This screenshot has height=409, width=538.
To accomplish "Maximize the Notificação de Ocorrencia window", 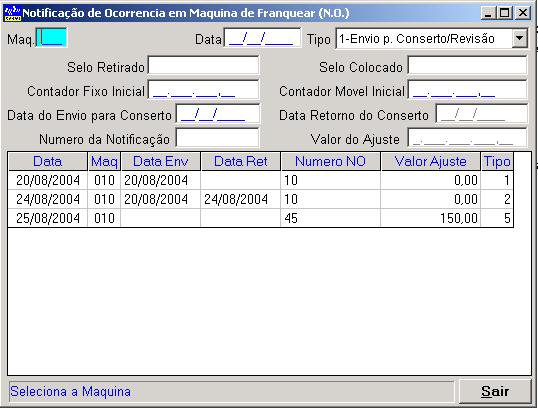I will pyautogui.click(x=505, y=13).
